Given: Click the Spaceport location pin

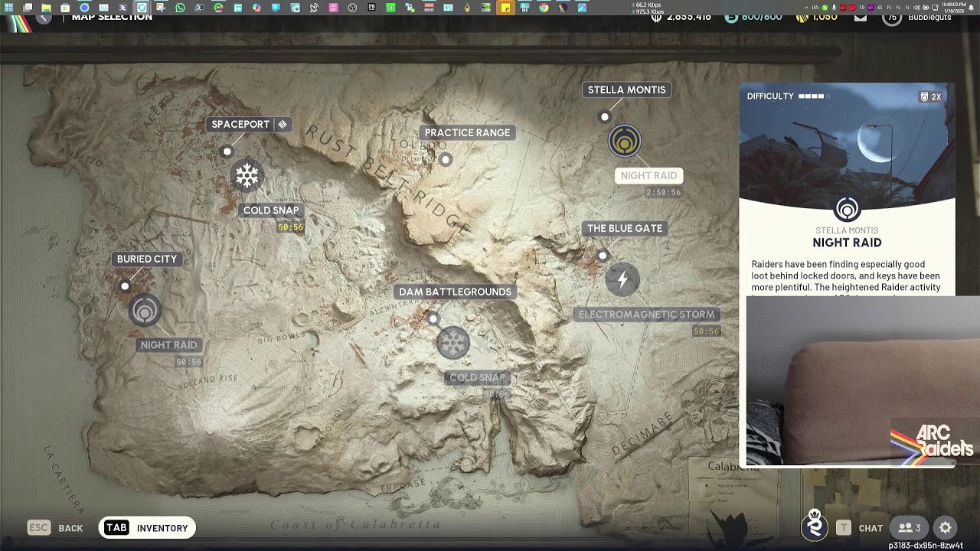Looking at the screenshot, I should (x=227, y=152).
